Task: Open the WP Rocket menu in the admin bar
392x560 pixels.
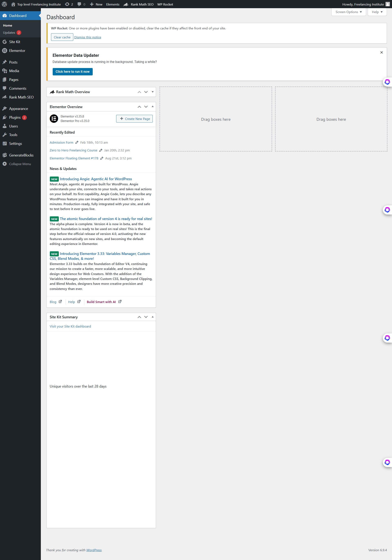Action: click(165, 4)
